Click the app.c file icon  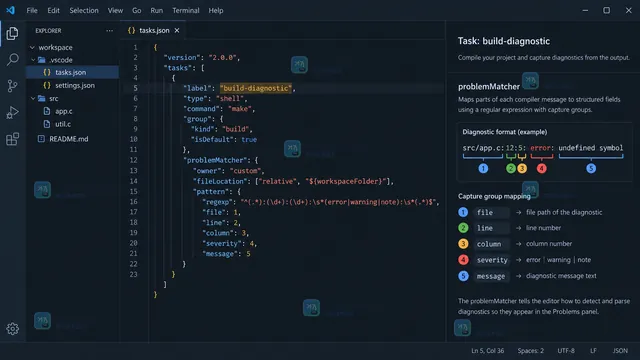pos(47,111)
